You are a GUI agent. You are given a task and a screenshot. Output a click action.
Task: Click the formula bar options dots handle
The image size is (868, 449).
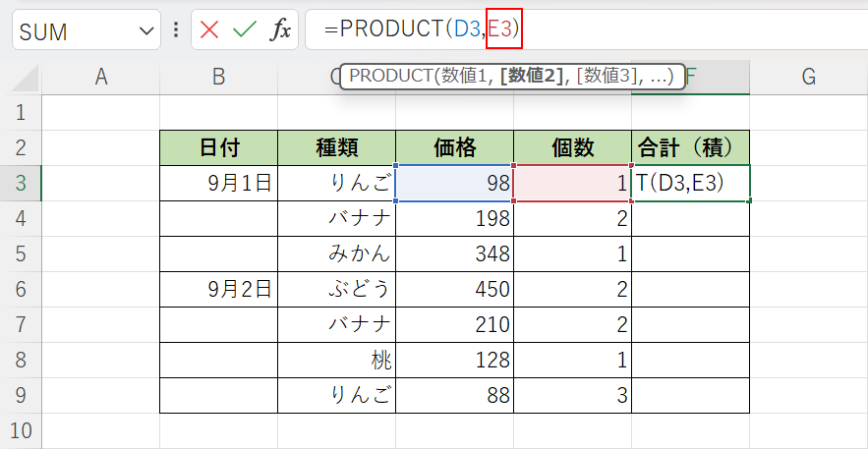point(175,30)
